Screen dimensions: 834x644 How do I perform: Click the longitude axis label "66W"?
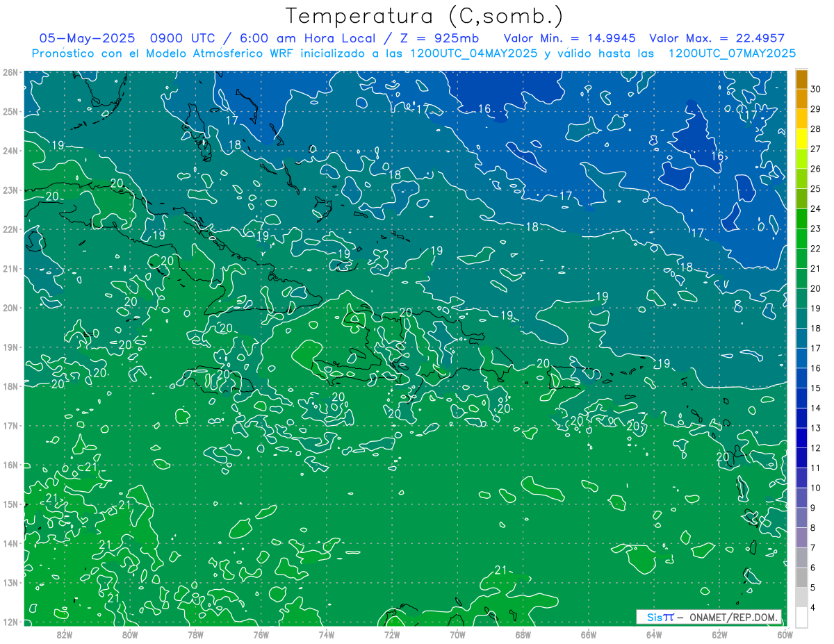pos(588,634)
